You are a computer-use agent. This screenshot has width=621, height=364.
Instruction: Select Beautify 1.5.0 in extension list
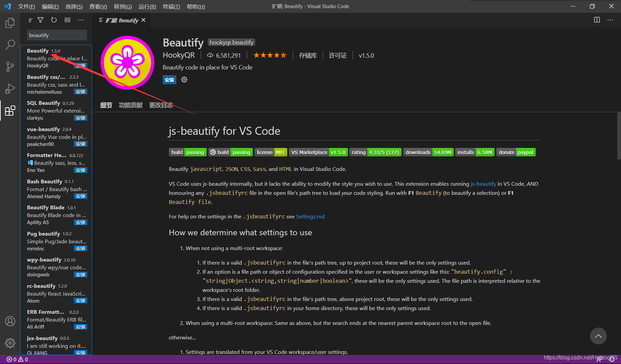click(56, 58)
